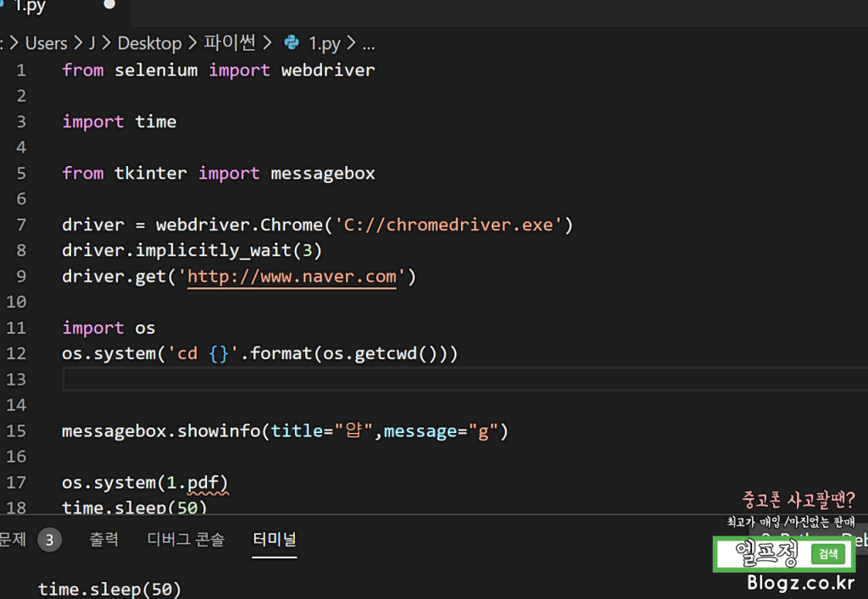The height and width of the screenshot is (599, 868).
Task: Click the 중고폰 사고팔땐? ad text
Action: tap(798, 500)
